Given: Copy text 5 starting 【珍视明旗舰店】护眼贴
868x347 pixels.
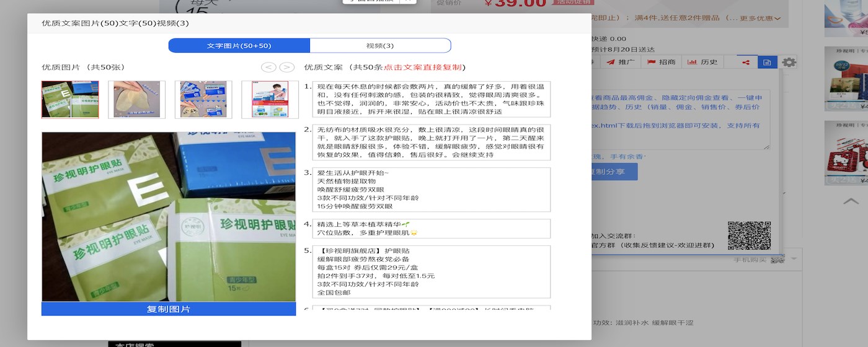Looking at the screenshot, I should tap(432, 271).
